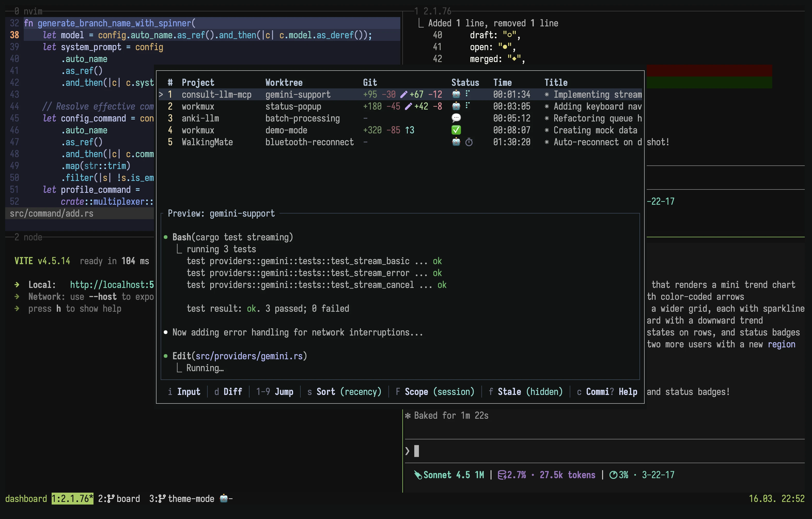The width and height of the screenshot is (812, 519).
Task: Open the localhost link in node pane
Action: (x=112, y=285)
